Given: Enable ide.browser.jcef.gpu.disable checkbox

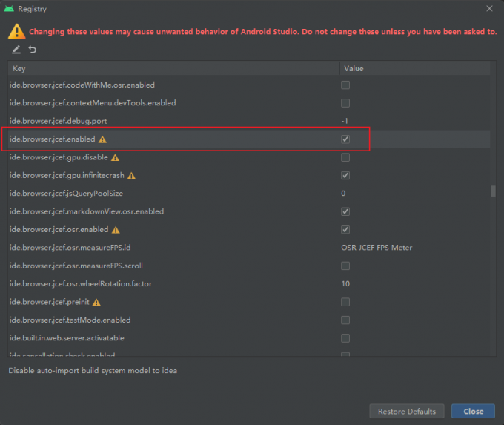Looking at the screenshot, I should coord(345,157).
